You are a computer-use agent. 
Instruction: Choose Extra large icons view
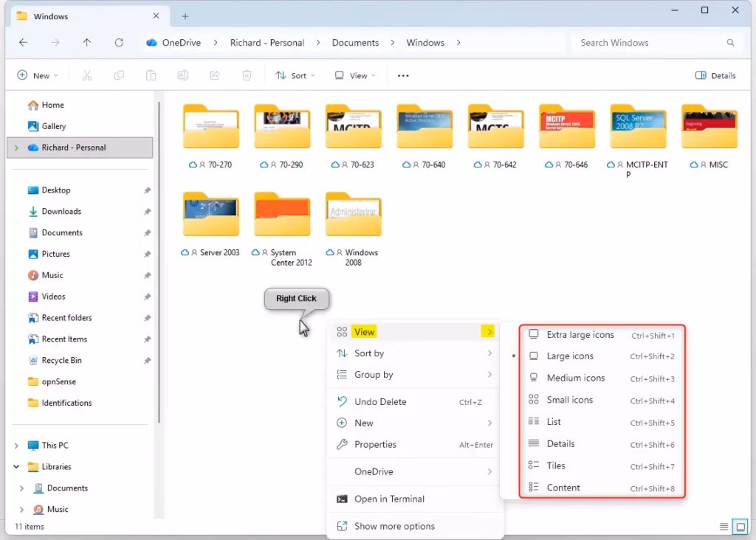point(602,335)
